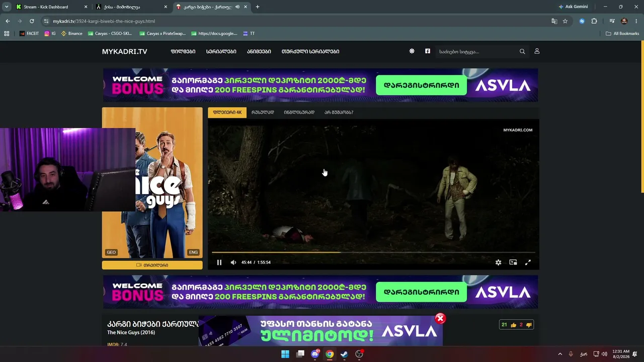The image size is (644, 362).
Task: Open the Cavyas x PirateSwap bookmark
Action: [162, 34]
